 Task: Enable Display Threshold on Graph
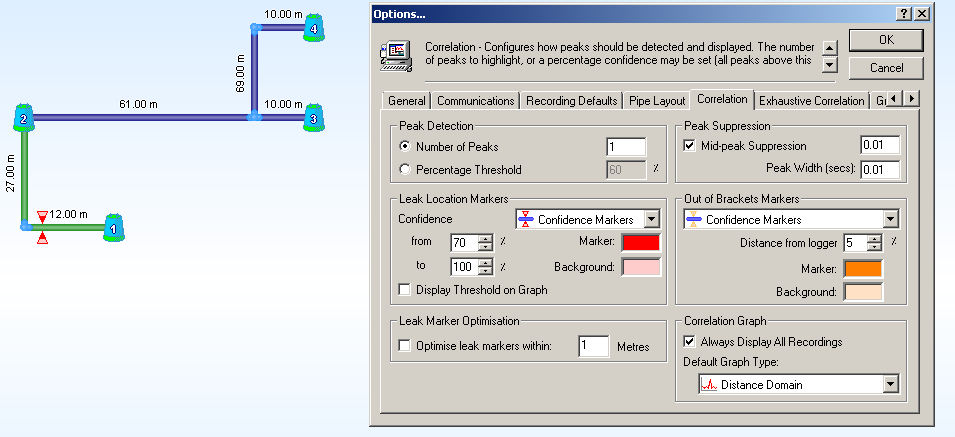click(x=404, y=290)
